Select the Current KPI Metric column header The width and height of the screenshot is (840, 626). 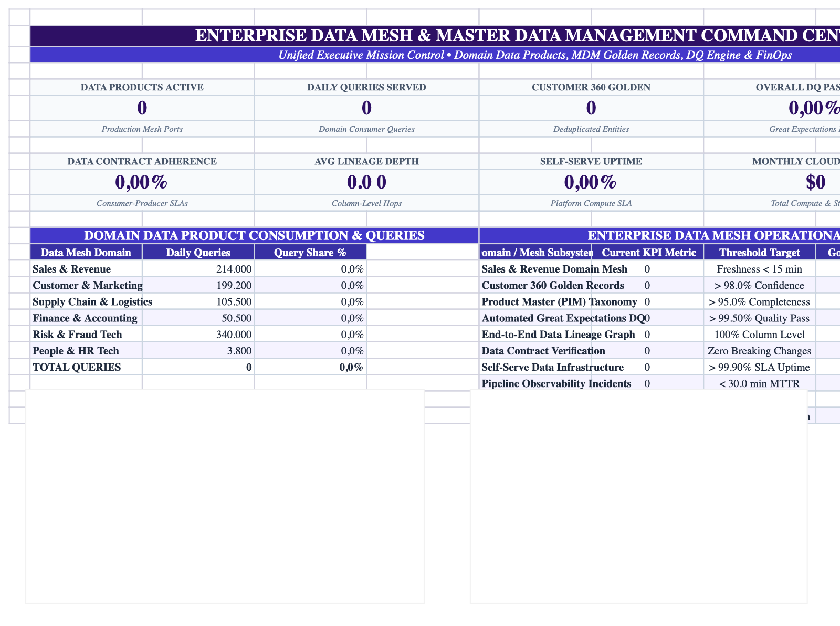coord(649,253)
